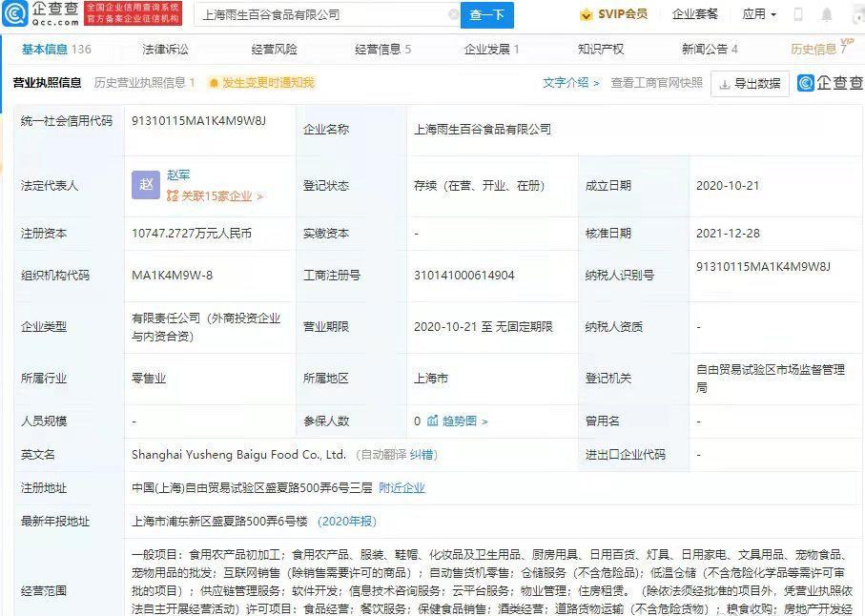Click organization code MA1K4M9W-8

(172, 275)
